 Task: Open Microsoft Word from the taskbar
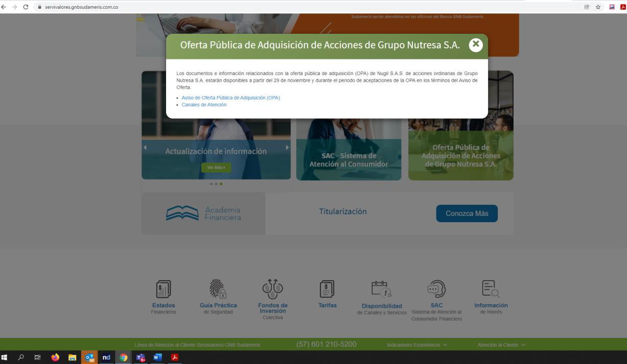click(157, 357)
